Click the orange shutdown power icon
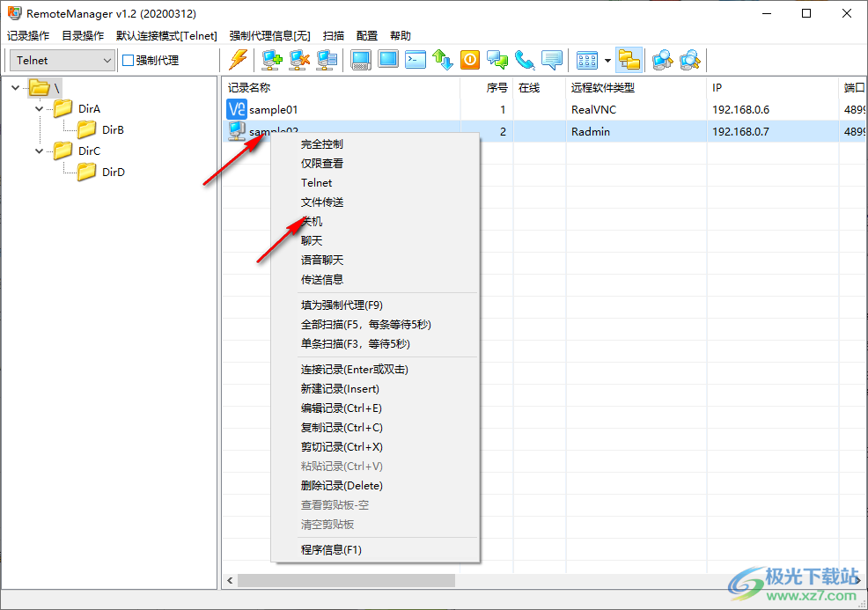 click(x=470, y=60)
